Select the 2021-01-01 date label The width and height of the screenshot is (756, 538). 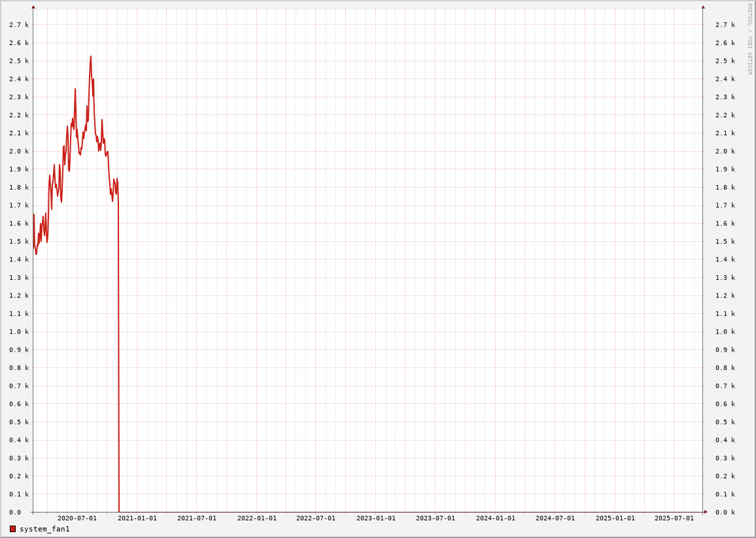coord(137,518)
